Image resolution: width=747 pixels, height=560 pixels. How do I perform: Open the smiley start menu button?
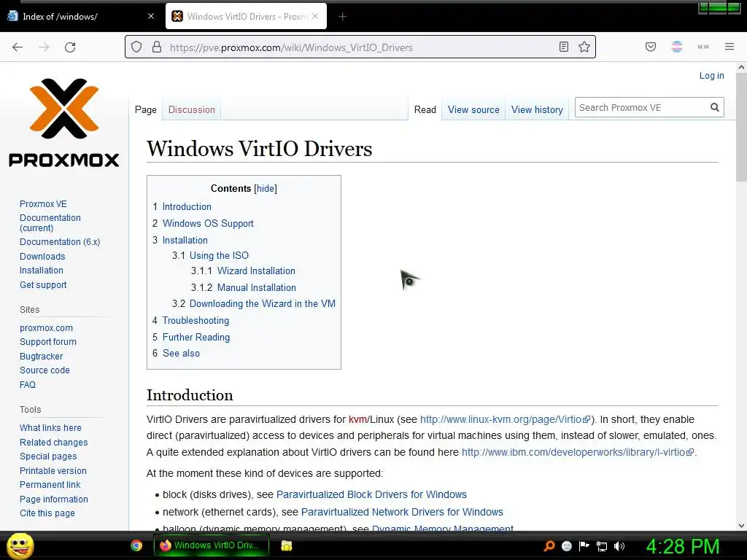(20, 545)
